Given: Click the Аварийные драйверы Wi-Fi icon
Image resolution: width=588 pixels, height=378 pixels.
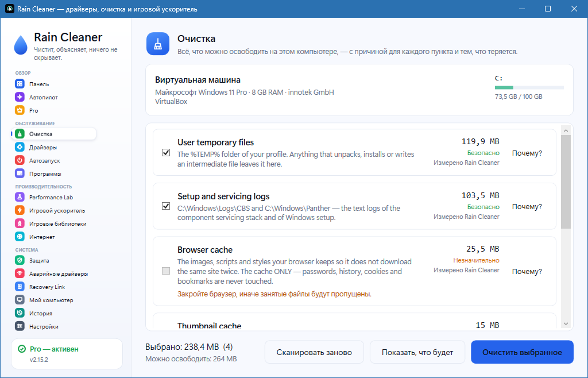Looking at the screenshot, I should (x=20, y=273).
